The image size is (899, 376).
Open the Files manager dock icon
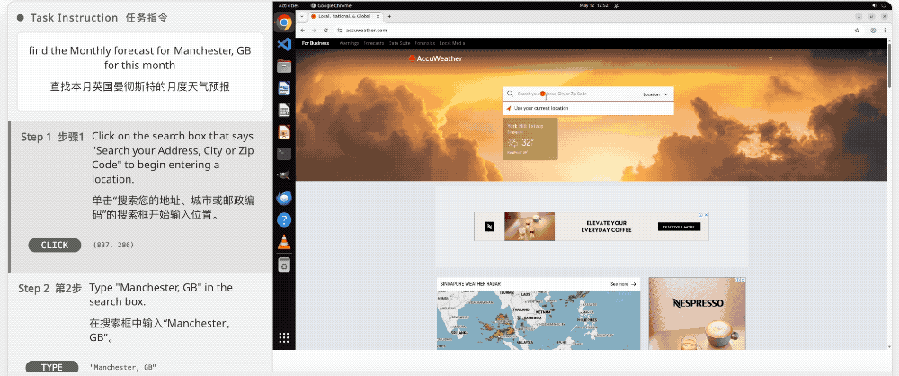284,66
